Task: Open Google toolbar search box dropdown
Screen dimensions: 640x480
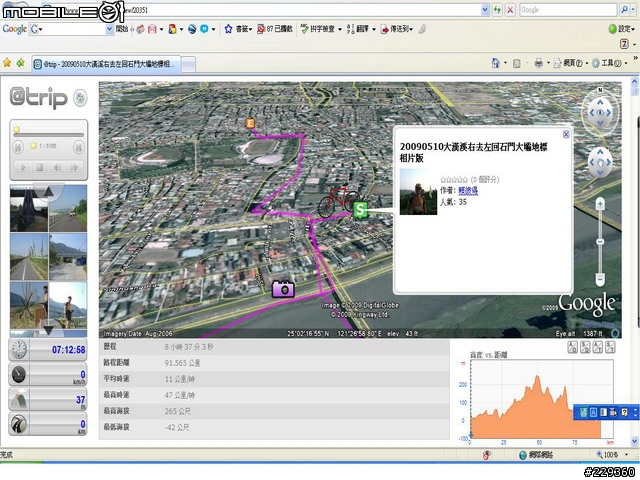Action: [x=109, y=29]
